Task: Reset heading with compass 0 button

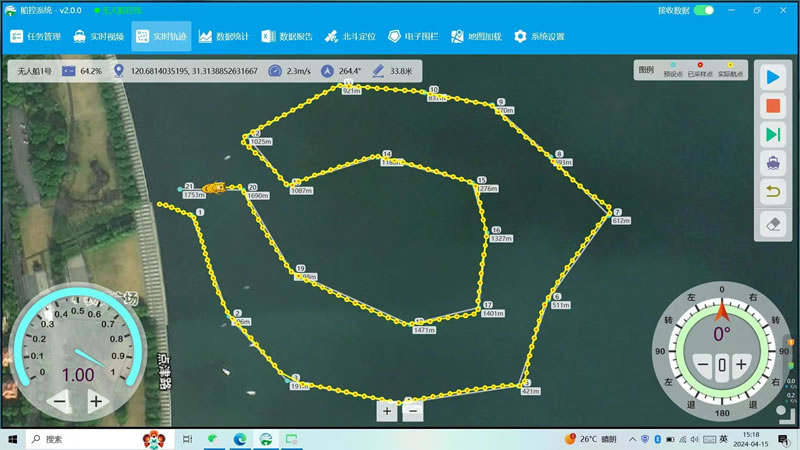Action: [721, 366]
